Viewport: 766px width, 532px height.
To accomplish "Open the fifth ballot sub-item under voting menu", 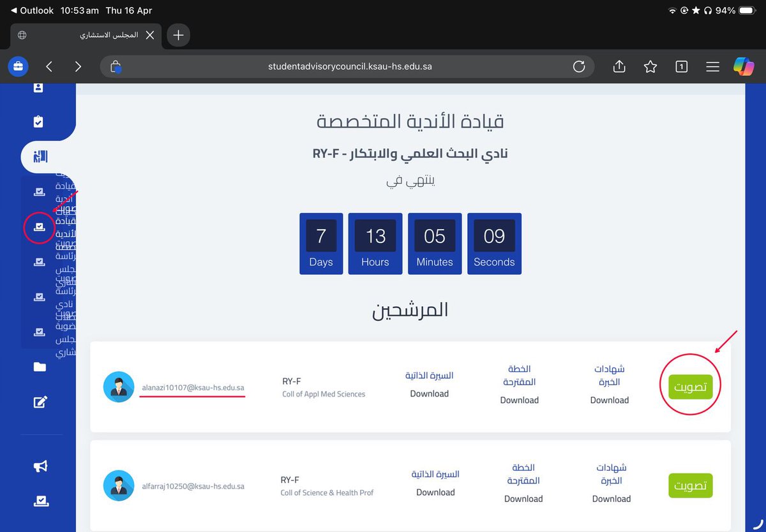I will click(x=40, y=332).
